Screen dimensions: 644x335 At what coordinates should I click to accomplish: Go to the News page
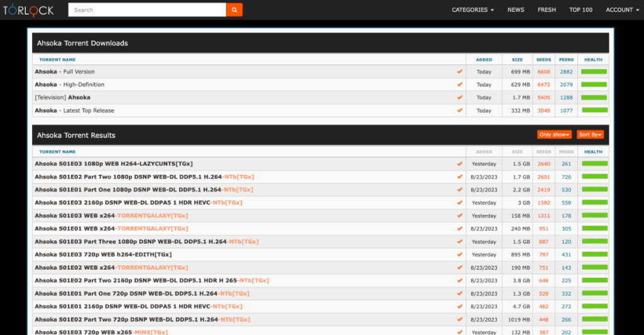[516, 10]
